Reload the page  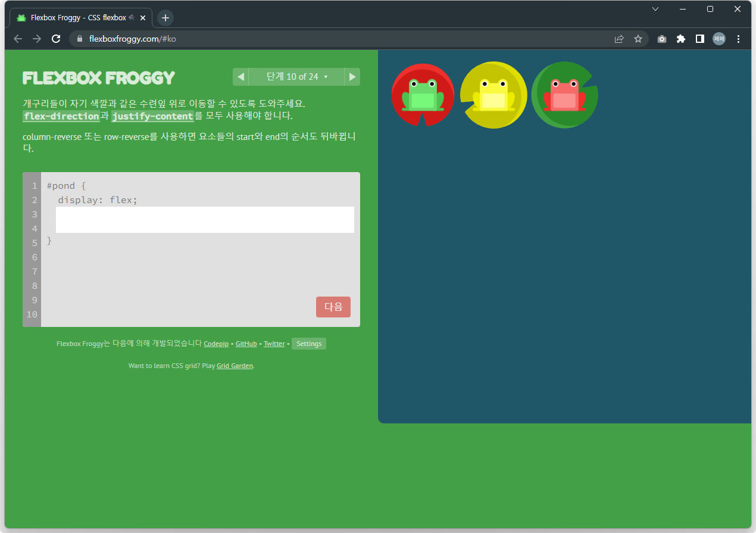click(56, 39)
